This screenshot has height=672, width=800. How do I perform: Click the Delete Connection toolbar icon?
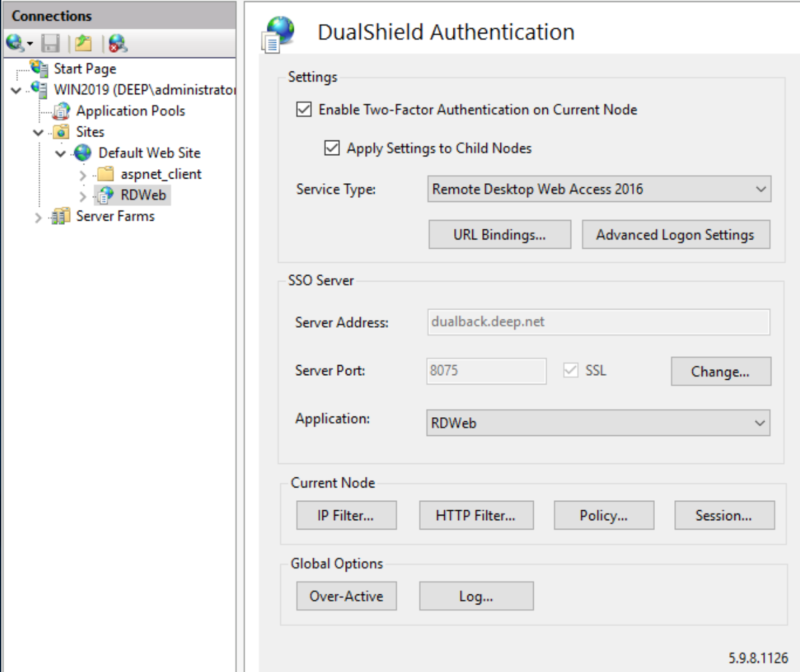click(118, 45)
